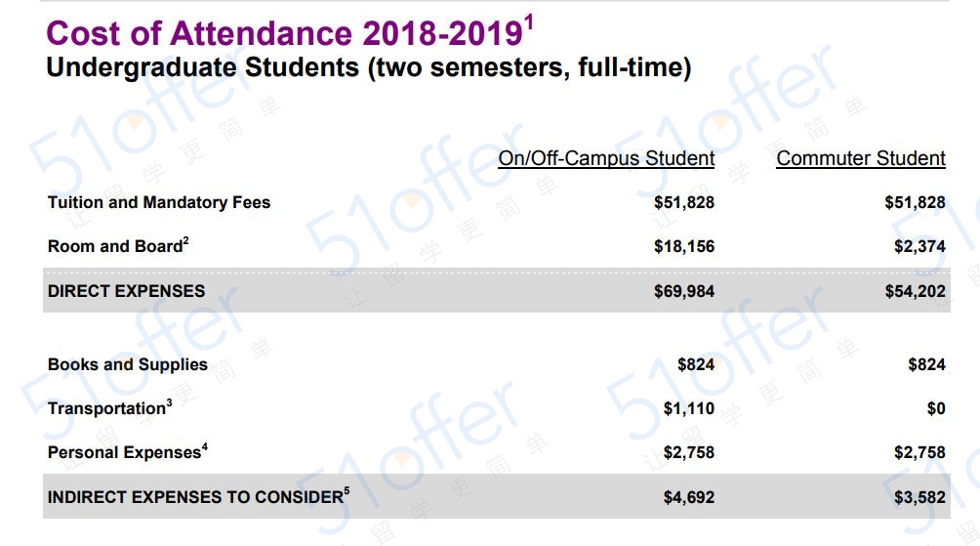Image resolution: width=980 pixels, height=546 pixels.
Task: Click the Room and Board row label
Action: [x=115, y=246]
